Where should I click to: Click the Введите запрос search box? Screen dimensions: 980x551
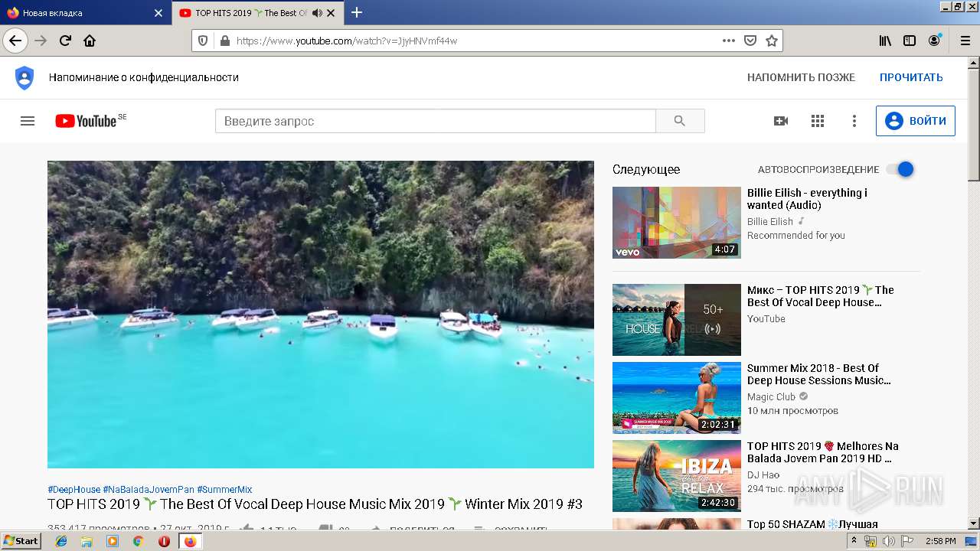pyautogui.click(x=435, y=121)
